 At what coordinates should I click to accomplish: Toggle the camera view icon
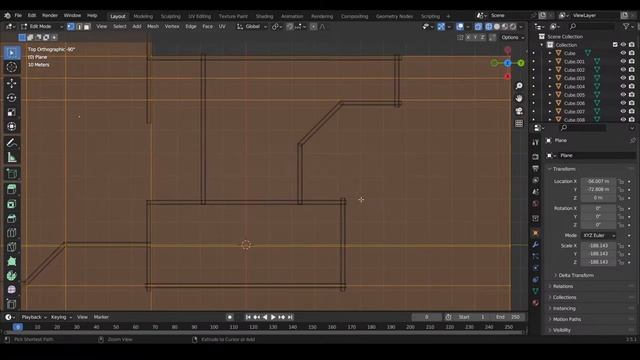519,111
